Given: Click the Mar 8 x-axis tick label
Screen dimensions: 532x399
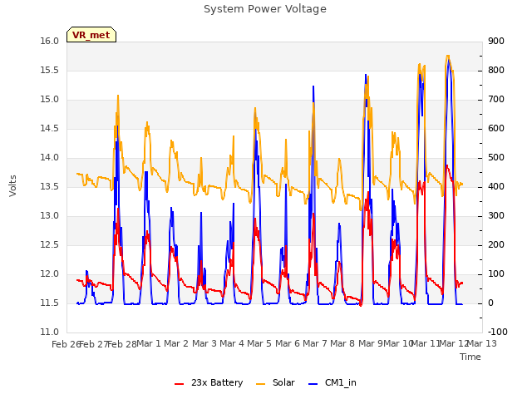Looking at the screenshot, I should [342, 343].
